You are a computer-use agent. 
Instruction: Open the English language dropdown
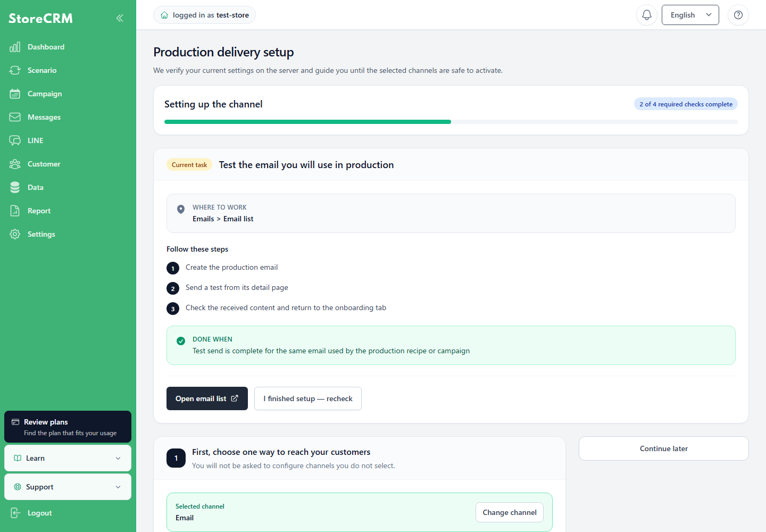click(690, 15)
